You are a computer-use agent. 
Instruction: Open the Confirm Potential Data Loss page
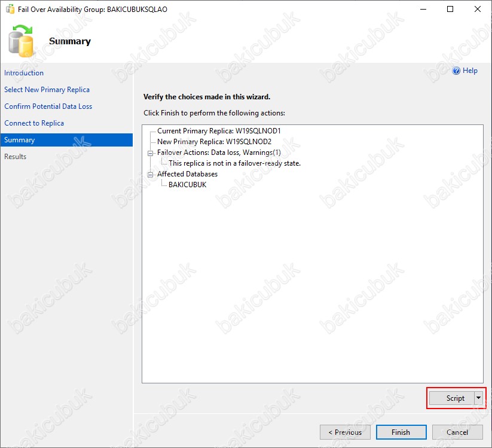click(48, 106)
